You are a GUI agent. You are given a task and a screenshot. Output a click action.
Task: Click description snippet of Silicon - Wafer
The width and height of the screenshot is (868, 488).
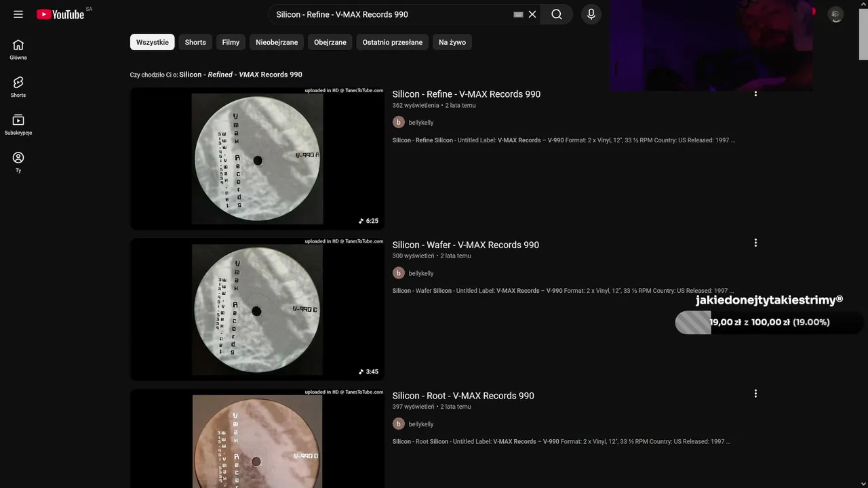point(563,291)
